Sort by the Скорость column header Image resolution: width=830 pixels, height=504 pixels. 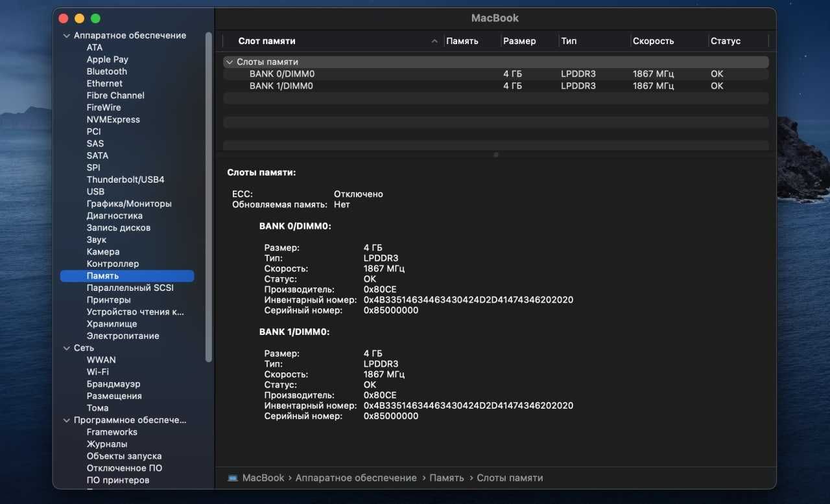coord(653,41)
